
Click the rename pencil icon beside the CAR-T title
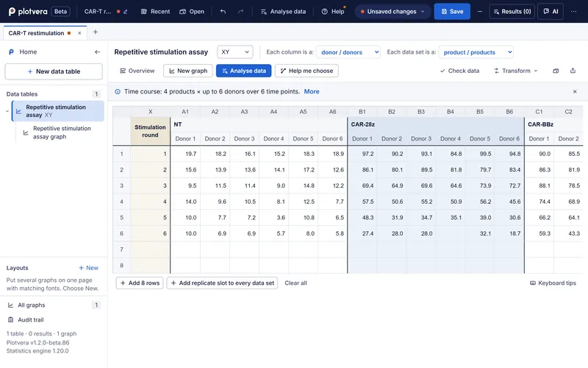click(126, 12)
